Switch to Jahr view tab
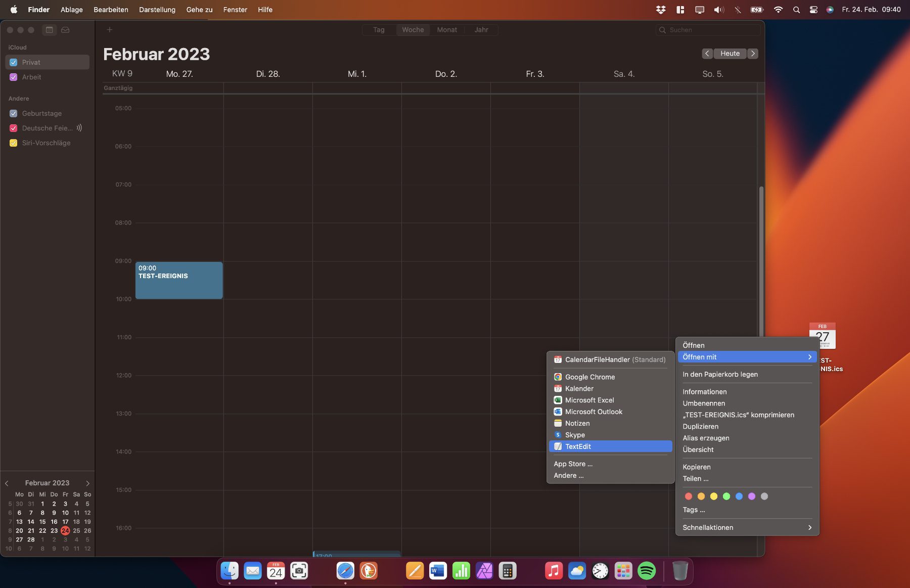Viewport: 910px width, 588px height. pyautogui.click(x=481, y=30)
